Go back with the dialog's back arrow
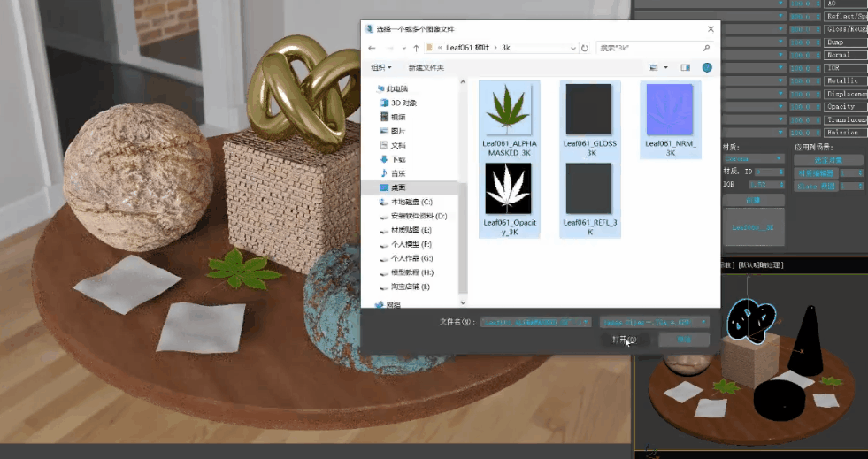 372,48
